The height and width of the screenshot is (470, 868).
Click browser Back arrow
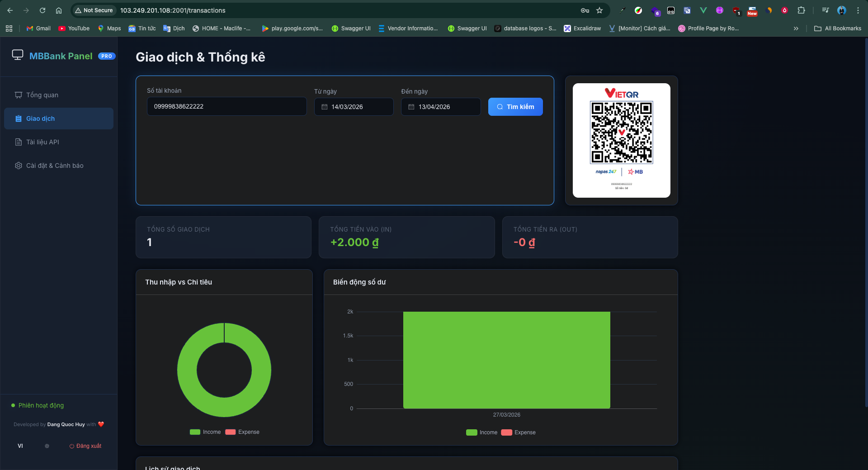coord(10,10)
